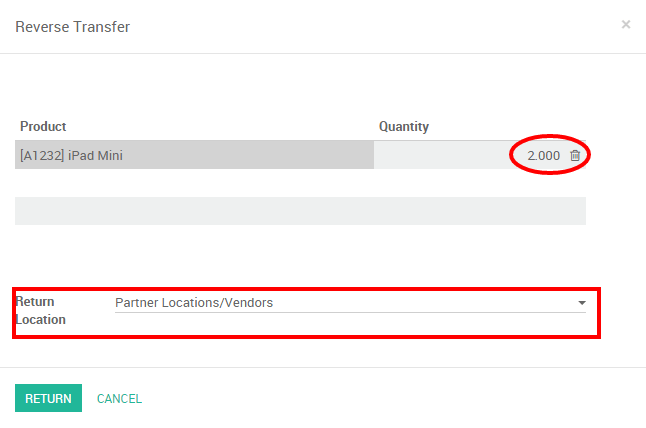Click the CANCEL link
This screenshot has height=428, width=646.
click(119, 399)
